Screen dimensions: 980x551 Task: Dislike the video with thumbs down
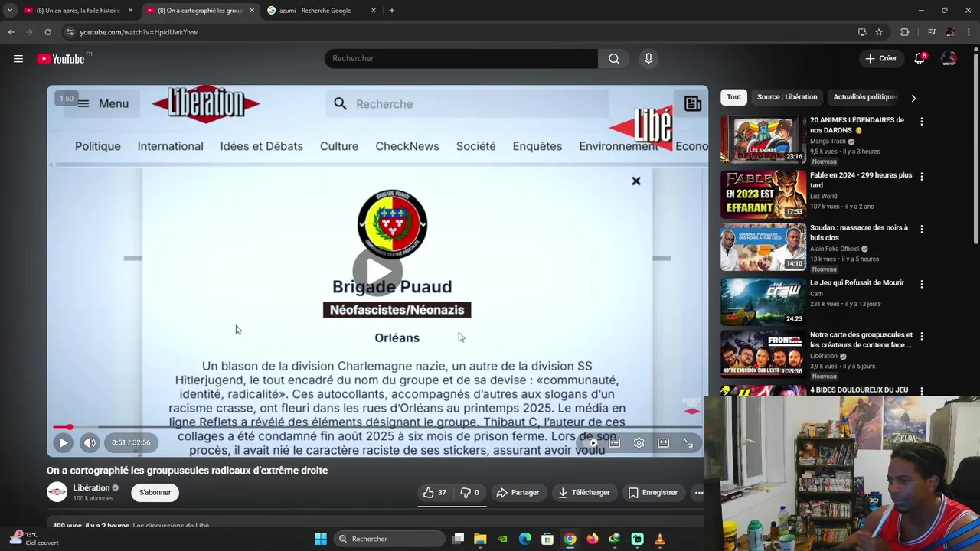point(469,492)
